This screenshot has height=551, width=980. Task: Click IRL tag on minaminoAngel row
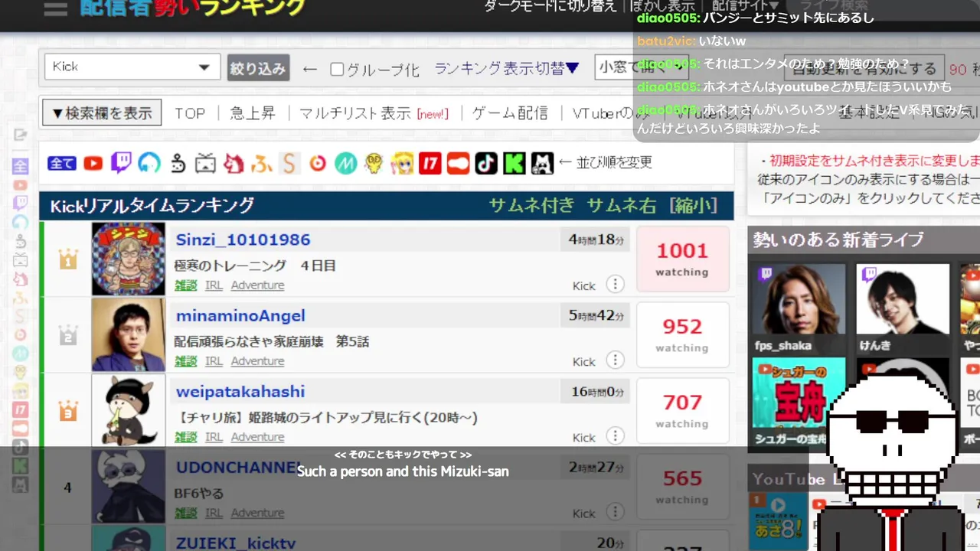(x=214, y=361)
